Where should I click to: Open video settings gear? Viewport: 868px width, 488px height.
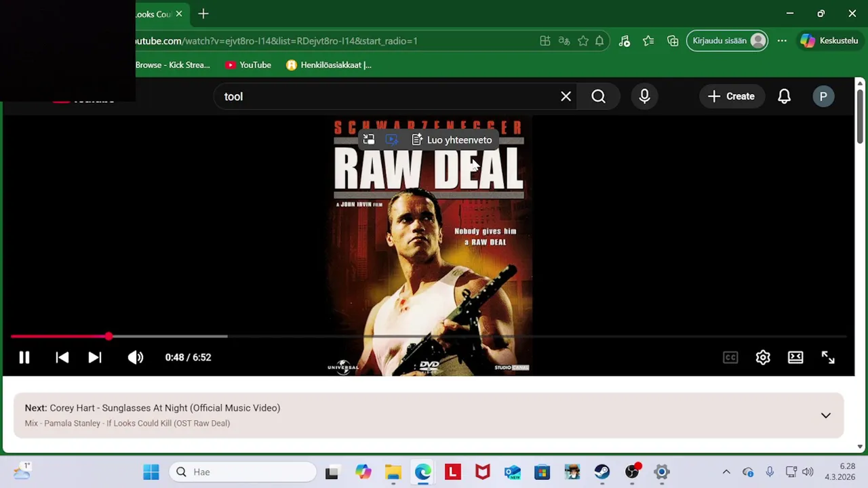click(763, 357)
